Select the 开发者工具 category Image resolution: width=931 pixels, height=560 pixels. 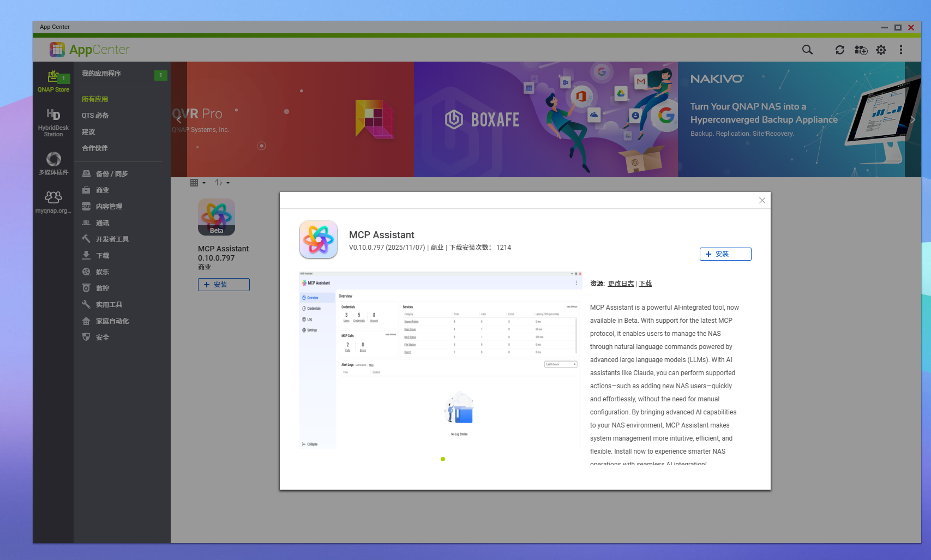[x=112, y=239]
